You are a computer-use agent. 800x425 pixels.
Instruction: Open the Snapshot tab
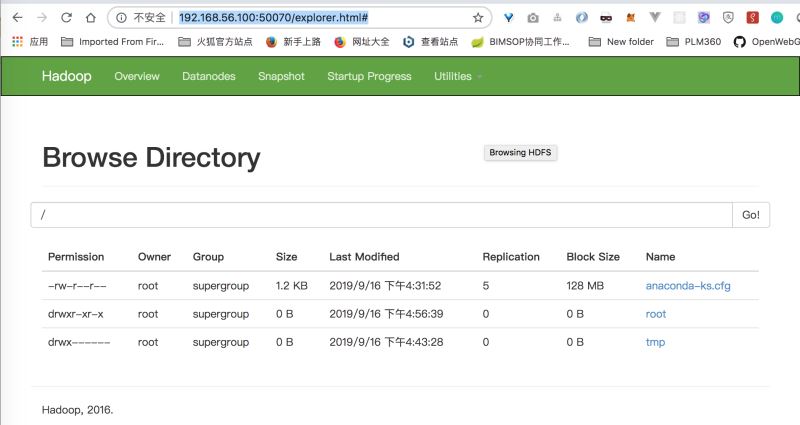pos(281,77)
